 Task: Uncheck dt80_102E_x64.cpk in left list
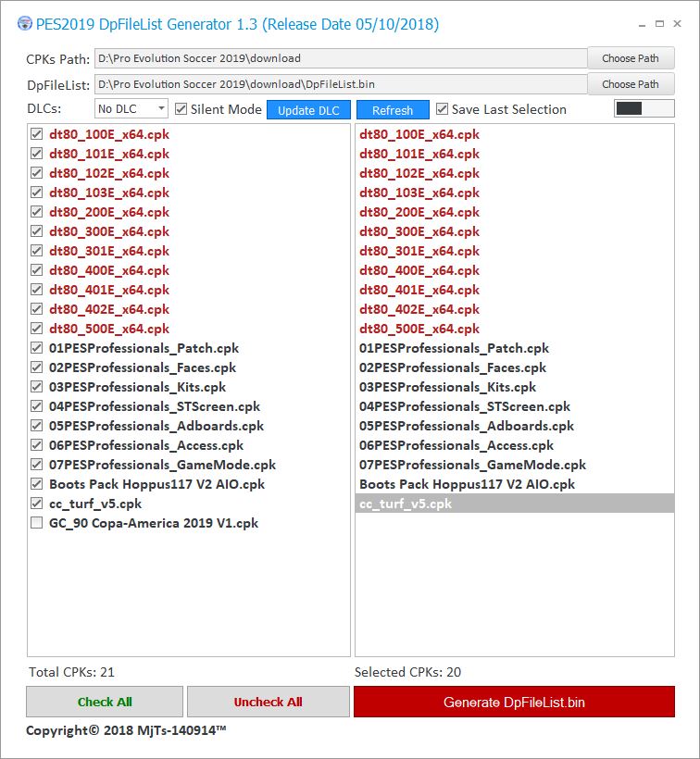36,173
